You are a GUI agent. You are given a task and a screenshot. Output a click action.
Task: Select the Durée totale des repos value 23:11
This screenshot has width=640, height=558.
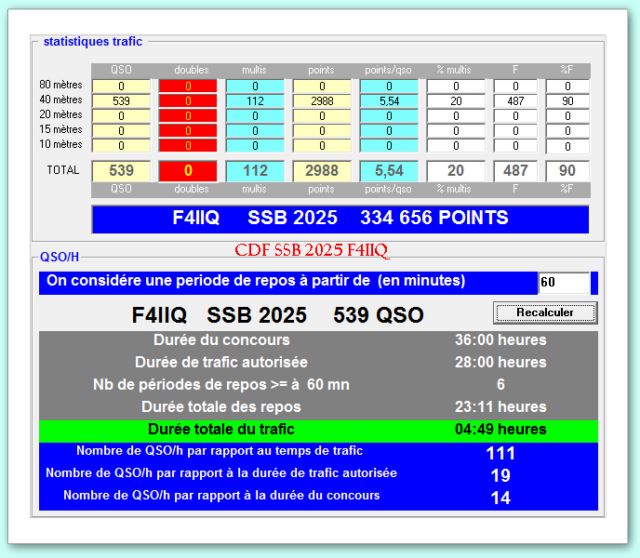(x=500, y=407)
